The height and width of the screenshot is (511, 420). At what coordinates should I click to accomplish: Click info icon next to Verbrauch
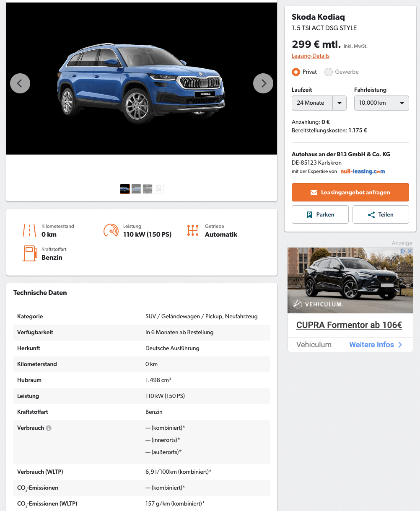[49, 428]
